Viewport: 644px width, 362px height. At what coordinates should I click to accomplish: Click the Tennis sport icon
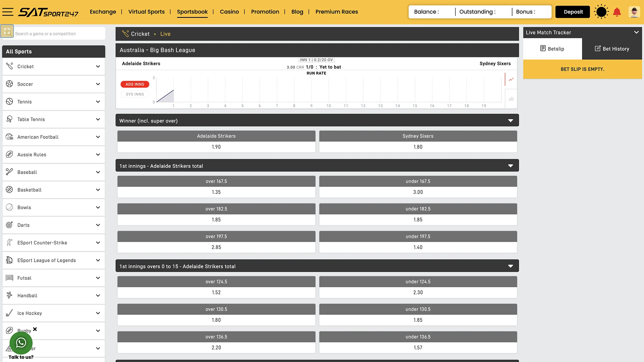pyautogui.click(x=9, y=102)
